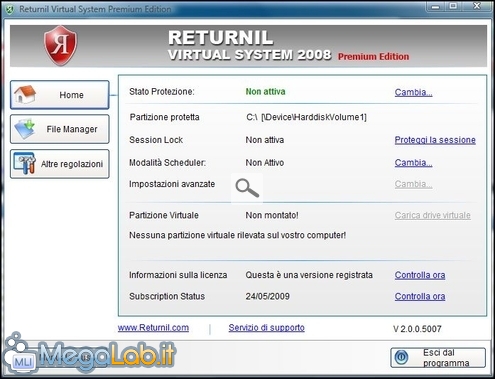Click the house icon on the Home button
Screen dimensions: 495x379
(25, 94)
